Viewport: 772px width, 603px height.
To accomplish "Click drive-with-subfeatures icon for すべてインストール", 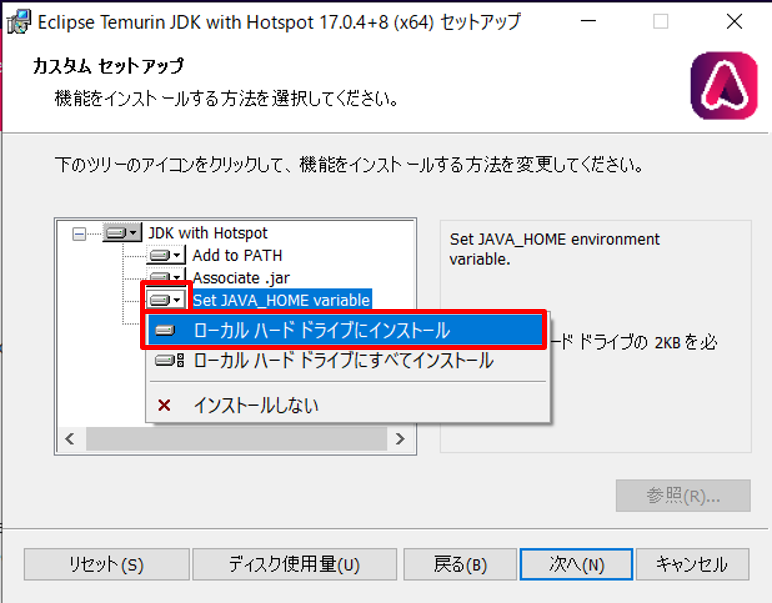I will 169,361.
